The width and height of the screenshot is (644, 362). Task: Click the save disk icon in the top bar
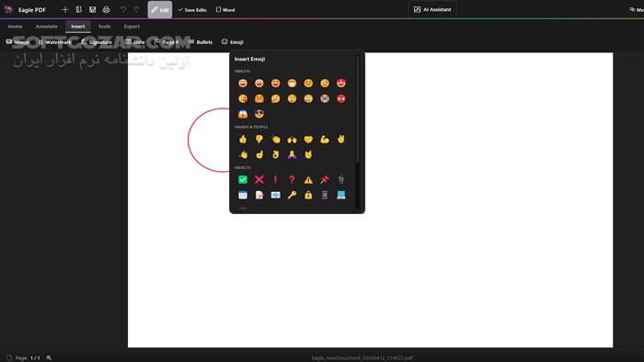click(92, 9)
